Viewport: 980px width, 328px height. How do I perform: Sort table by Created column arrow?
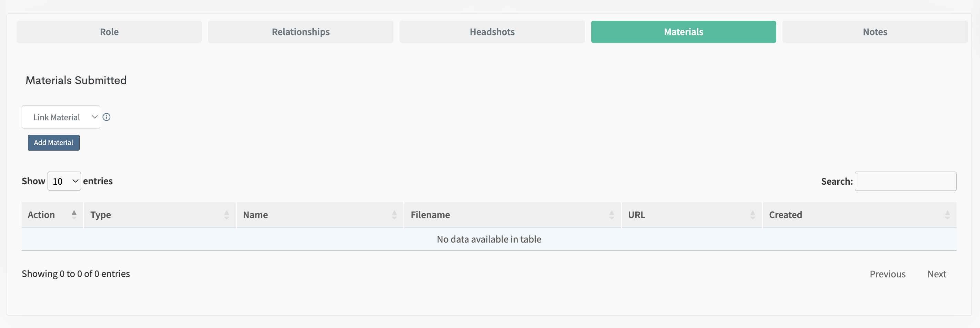947,215
